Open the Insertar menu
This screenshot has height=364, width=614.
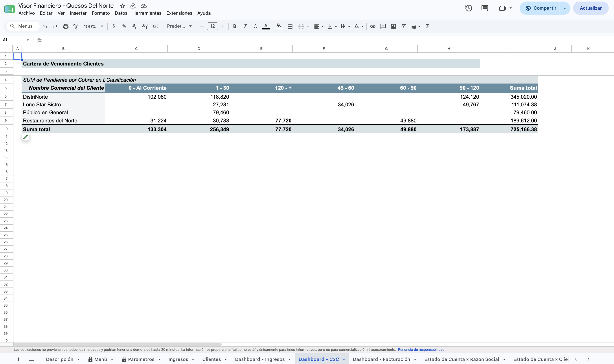pyautogui.click(x=78, y=13)
